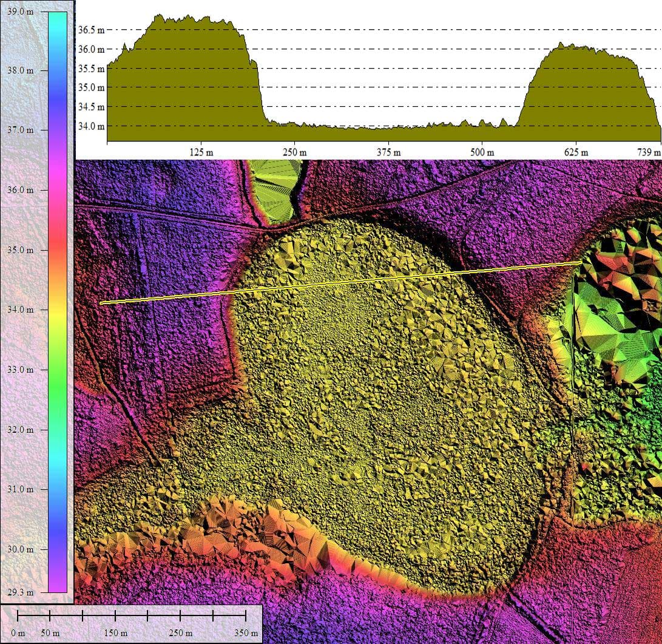The width and height of the screenshot is (662, 644).
Task: Click the '35.5 m' profile graph axis label
Action: (x=91, y=69)
